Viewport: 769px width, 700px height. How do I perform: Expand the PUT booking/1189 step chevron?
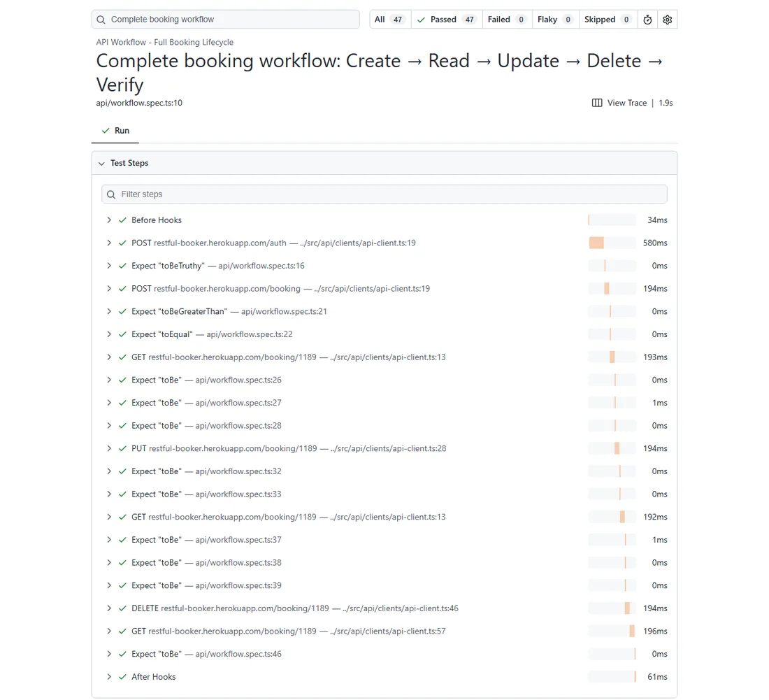(109, 448)
